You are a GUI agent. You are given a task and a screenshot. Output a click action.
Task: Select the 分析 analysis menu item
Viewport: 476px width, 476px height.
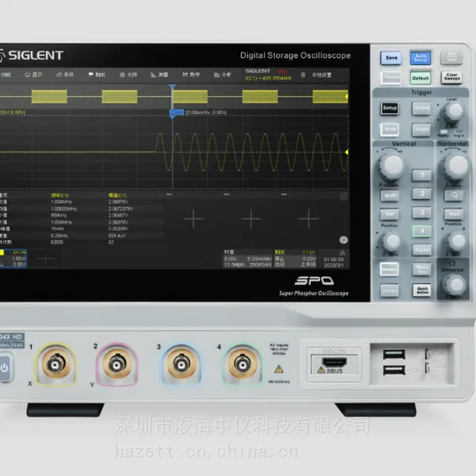(222, 75)
